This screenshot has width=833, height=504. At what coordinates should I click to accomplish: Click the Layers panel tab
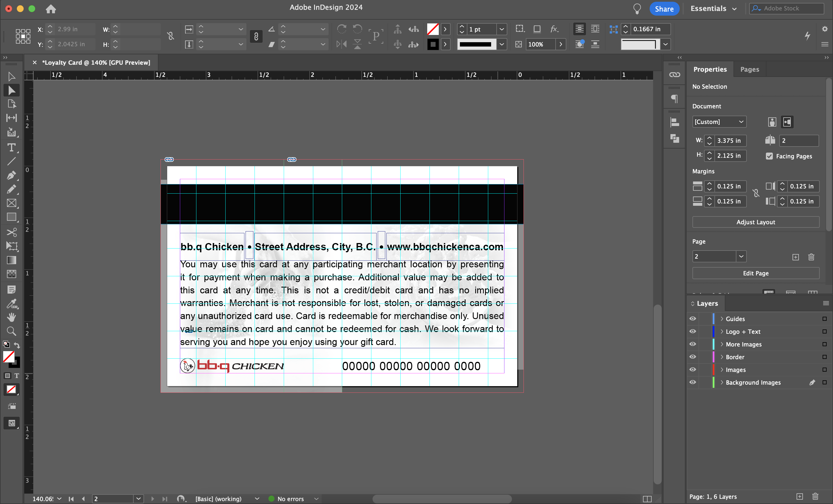click(x=707, y=303)
